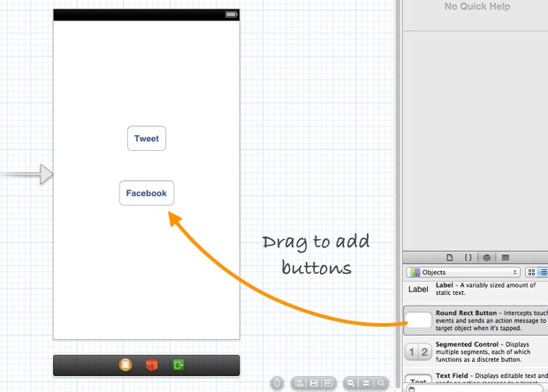Click the green Exit icon in the scene dock
This screenshot has width=548, height=392.
pos(178,365)
